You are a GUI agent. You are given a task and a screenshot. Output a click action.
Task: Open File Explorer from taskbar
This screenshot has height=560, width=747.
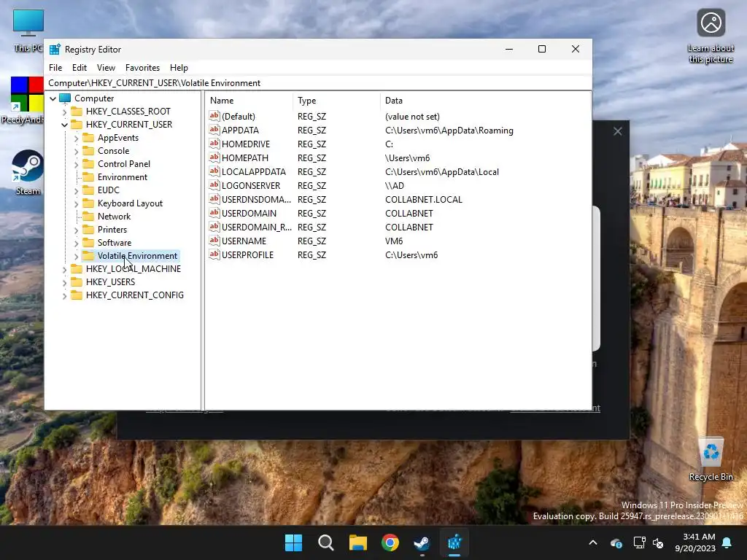pyautogui.click(x=357, y=542)
